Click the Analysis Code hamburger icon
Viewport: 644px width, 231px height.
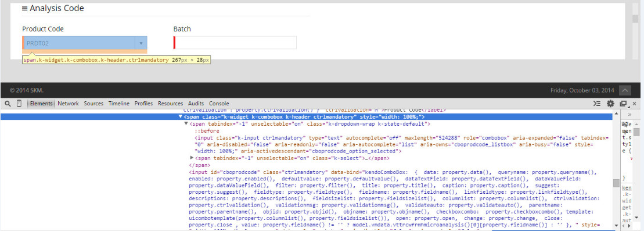point(24,8)
